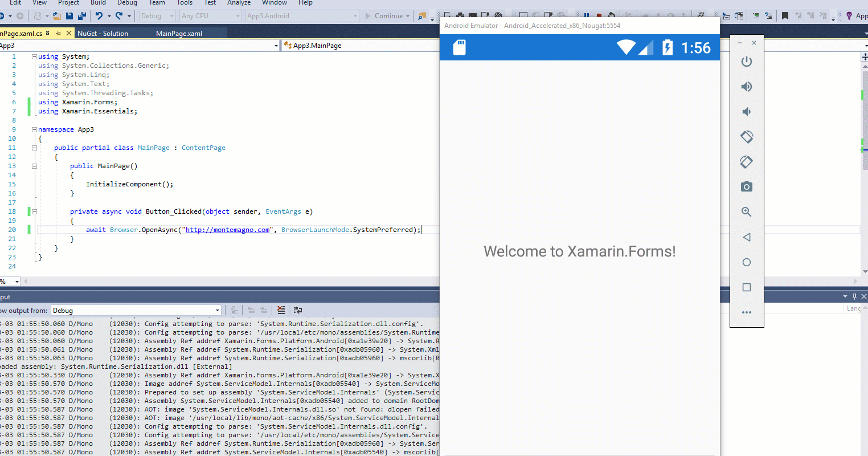Viewport: 868px width, 456px height.
Task: Lower volume in the emulator sidebar
Action: (747, 112)
